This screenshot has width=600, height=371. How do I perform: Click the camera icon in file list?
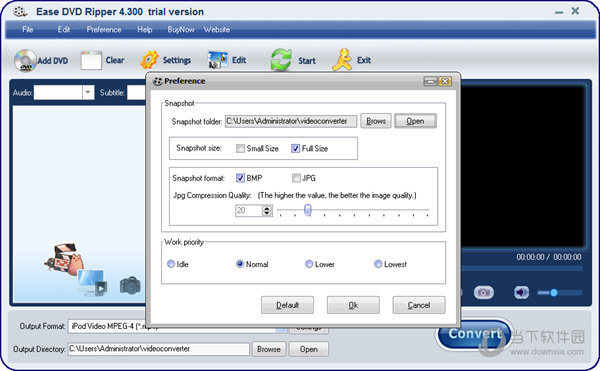(130, 285)
